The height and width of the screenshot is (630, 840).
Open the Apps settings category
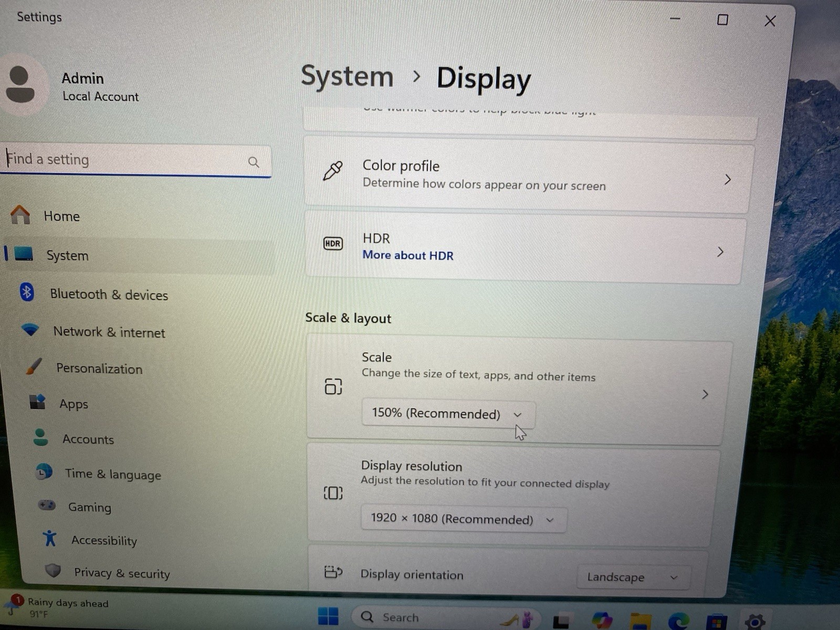pos(73,404)
